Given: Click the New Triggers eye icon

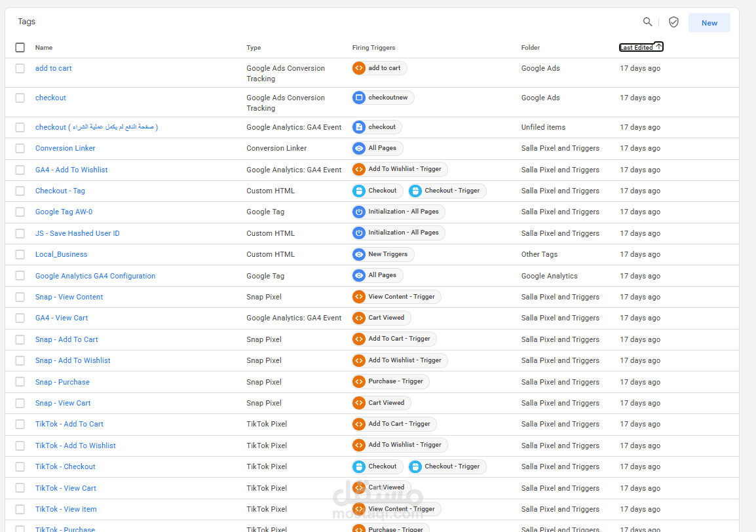Looking at the screenshot, I should point(359,254).
